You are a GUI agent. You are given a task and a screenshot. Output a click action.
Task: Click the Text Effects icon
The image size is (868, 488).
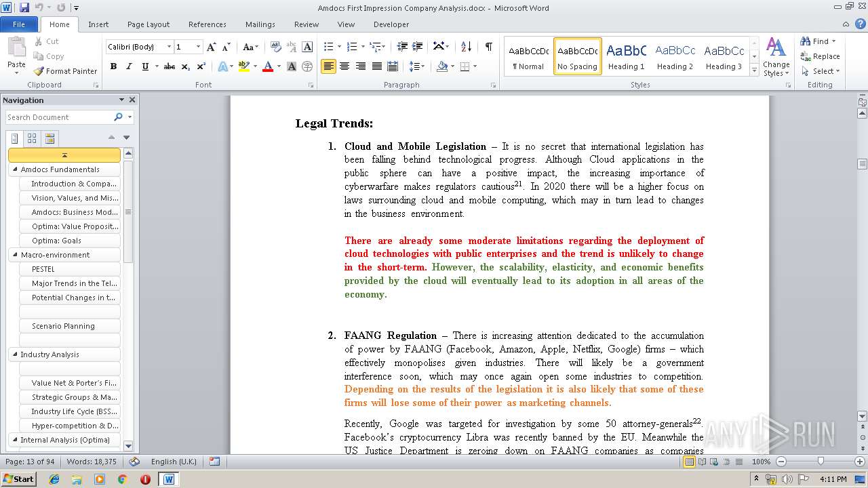click(222, 66)
